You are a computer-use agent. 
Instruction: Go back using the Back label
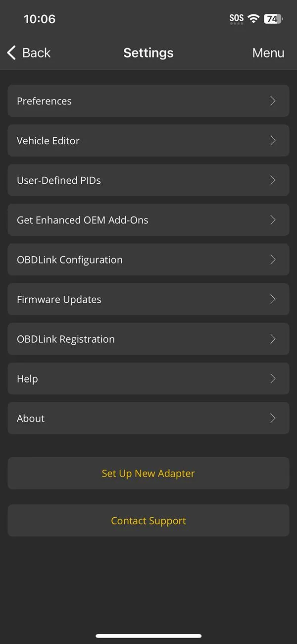(x=37, y=53)
